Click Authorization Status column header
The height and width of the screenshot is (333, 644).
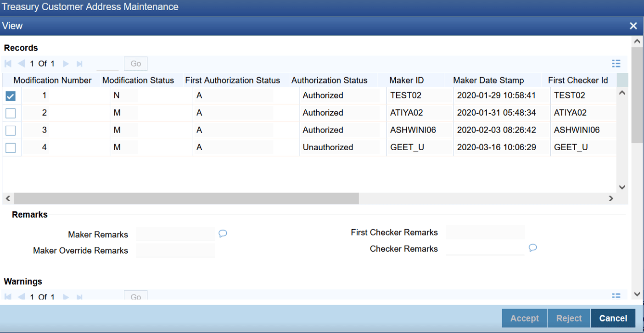(330, 80)
